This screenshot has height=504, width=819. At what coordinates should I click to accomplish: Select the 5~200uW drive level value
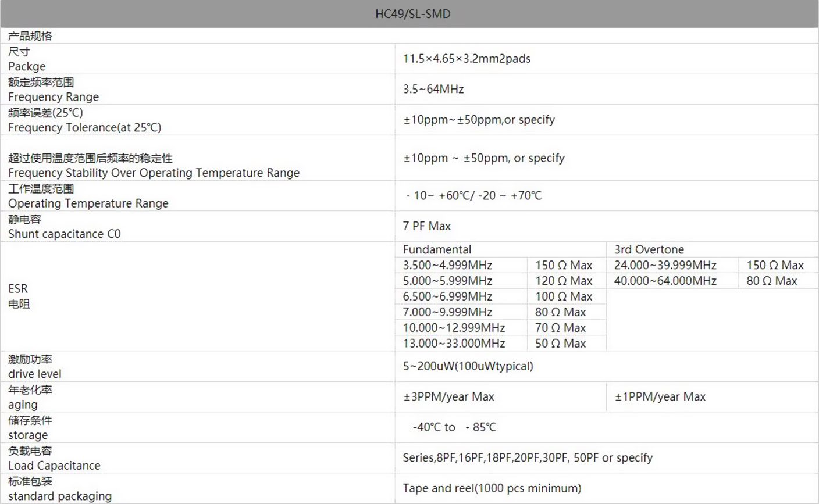[x=468, y=366]
